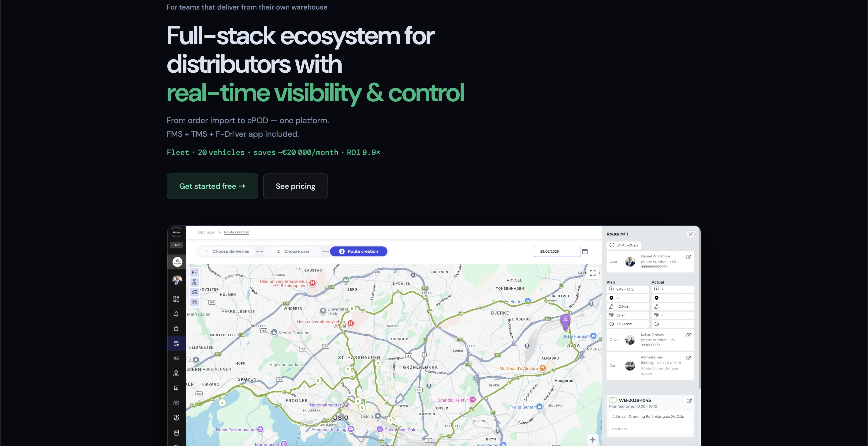868x446 pixels.
Task: Click address Dronning Eufemias gate 24, Oslo
Action: (x=656, y=417)
